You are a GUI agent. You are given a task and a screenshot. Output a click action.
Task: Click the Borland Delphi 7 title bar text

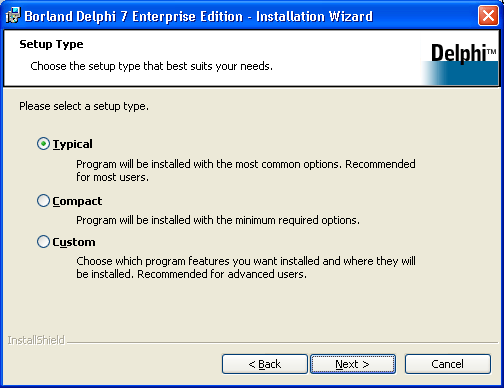199,16
